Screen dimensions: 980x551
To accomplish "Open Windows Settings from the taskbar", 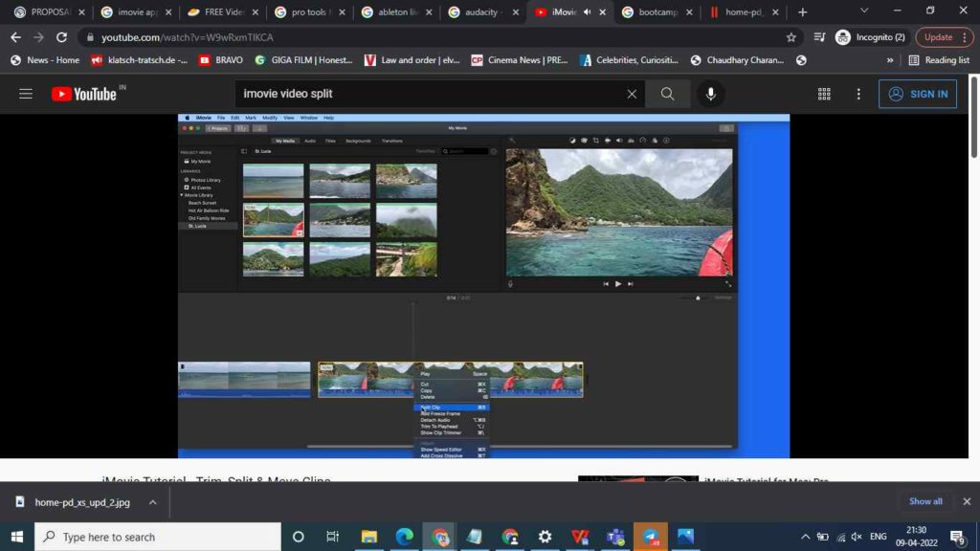I will coord(545,537).
